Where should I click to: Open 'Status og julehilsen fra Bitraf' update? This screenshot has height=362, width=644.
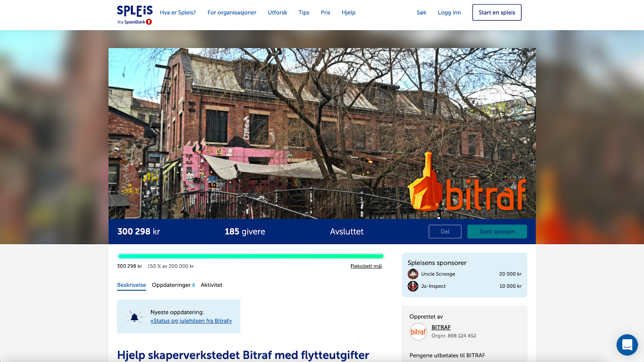191,321
